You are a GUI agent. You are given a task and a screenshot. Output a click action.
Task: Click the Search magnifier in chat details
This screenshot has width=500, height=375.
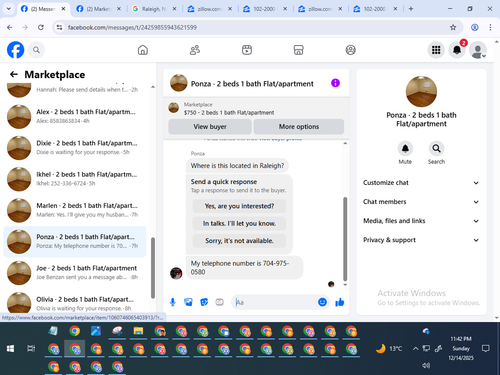pyautogui.click(x=436, y=148)
